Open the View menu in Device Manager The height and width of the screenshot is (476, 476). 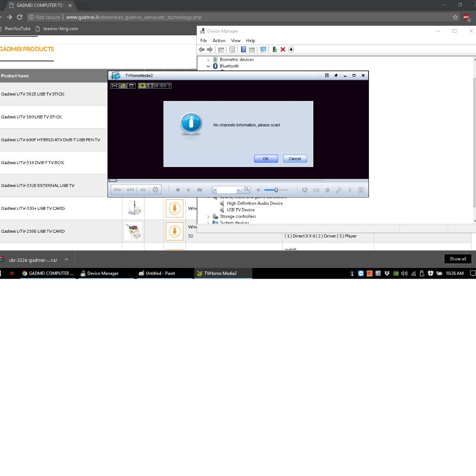(236, 41)
